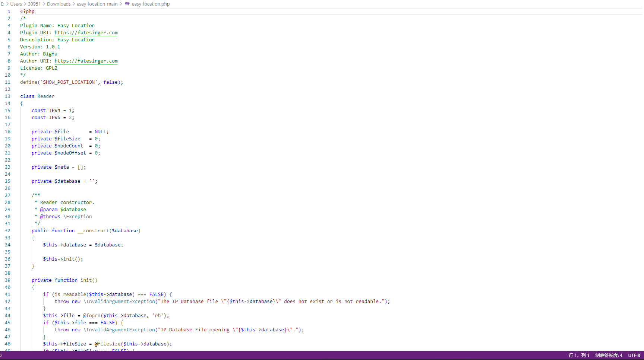Image resolution: width=644 pixels, height=360 pixels.
Task: Select the Users breadcrumb segment
Action: 16,4
